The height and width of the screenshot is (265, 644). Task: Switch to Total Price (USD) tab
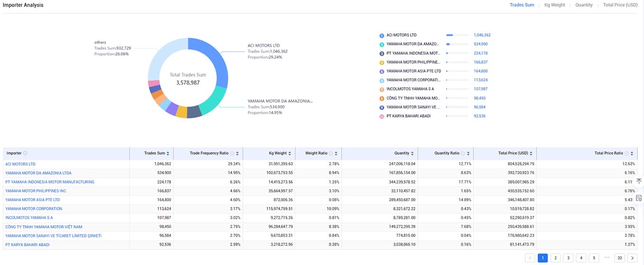pos(620,5)
